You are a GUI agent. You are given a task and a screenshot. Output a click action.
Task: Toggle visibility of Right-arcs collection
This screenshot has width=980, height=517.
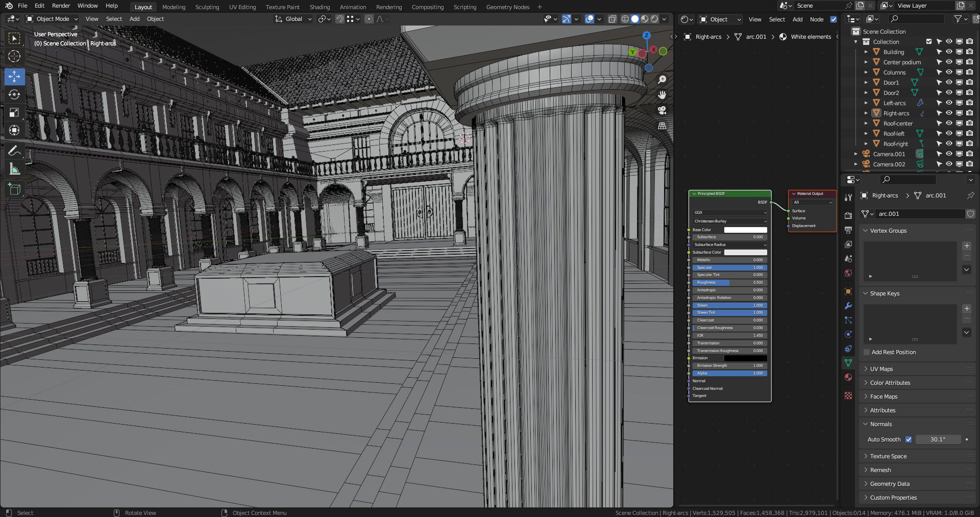[x=949, y=113]
